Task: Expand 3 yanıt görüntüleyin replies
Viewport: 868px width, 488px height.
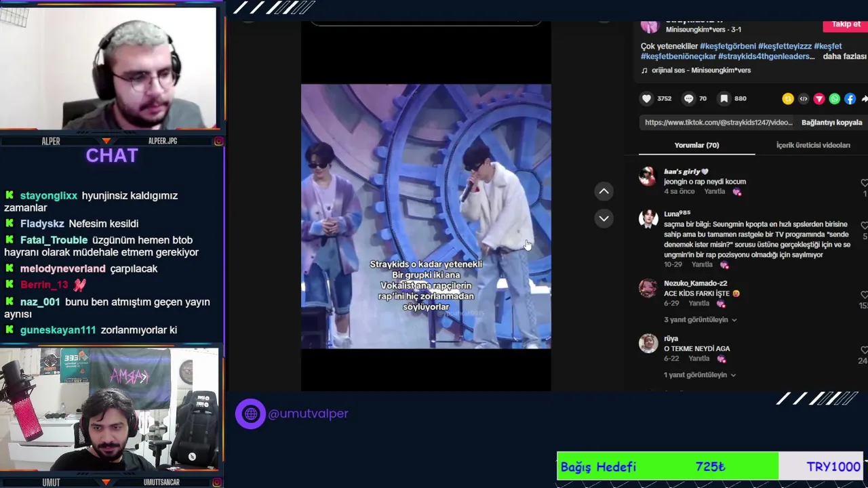Action: tap(700, 320)
